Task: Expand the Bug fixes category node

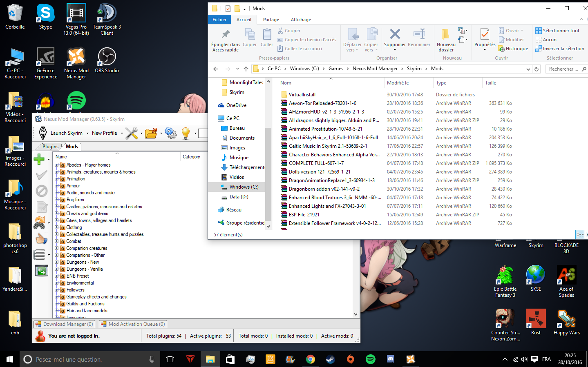Action: (x=57, y=200)
